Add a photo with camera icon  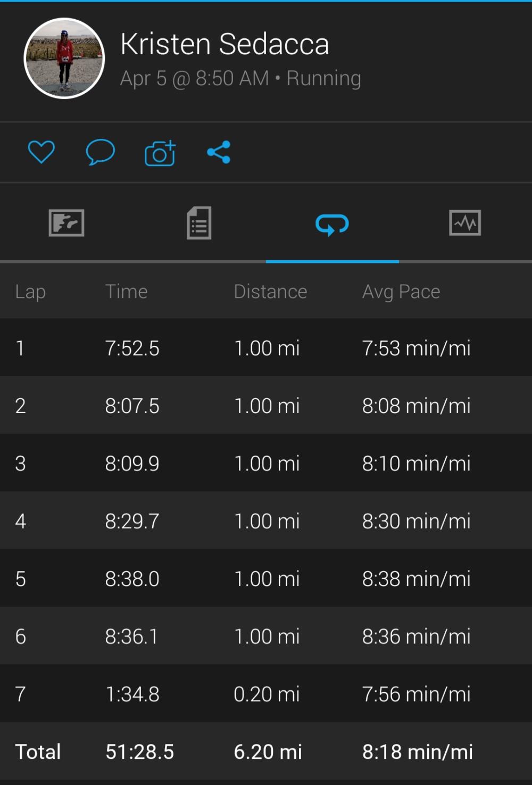point(160,153)
